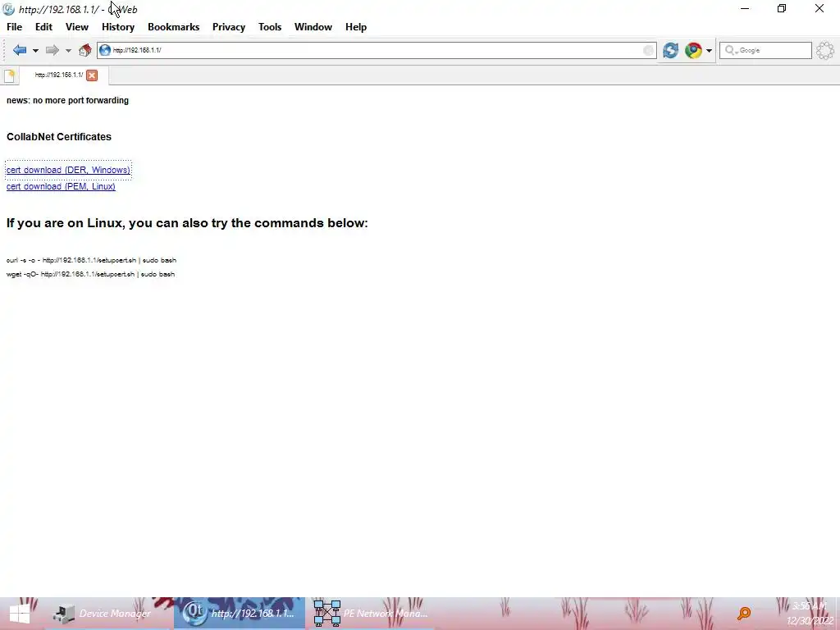Open the File menu

[x=15, y=27]
